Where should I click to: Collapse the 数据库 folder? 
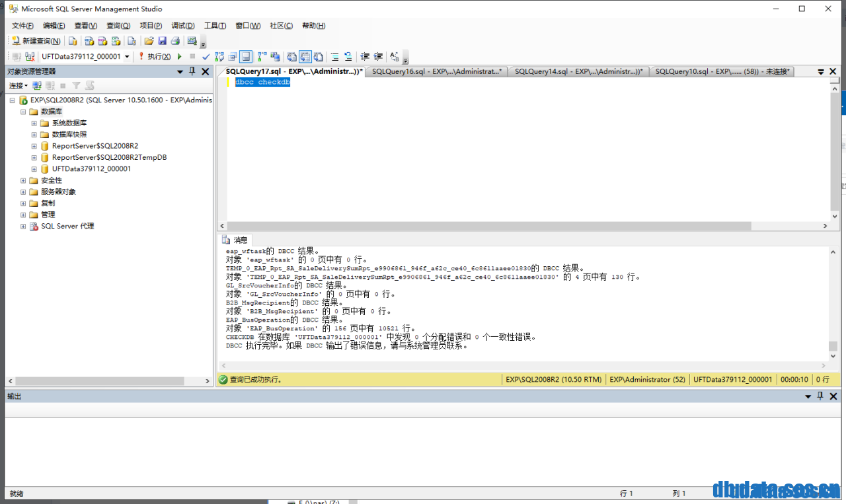[23, 112]
